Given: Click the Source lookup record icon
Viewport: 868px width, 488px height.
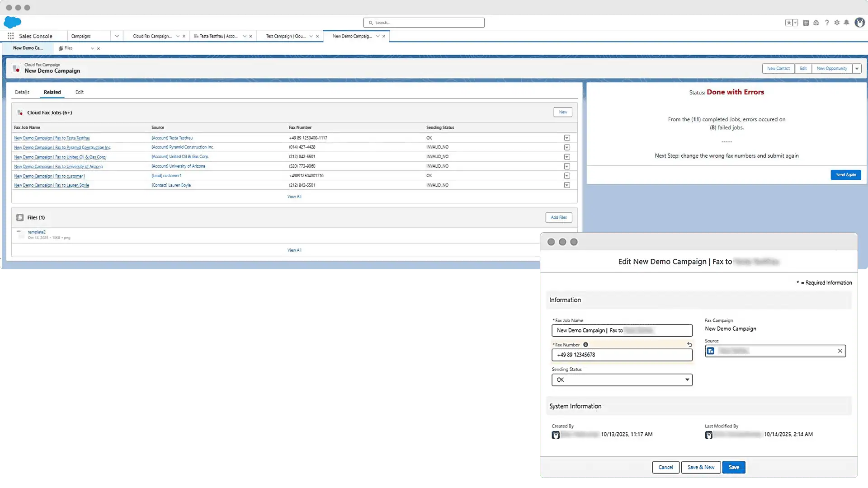Looking at the screenshot, I should 711,351.
